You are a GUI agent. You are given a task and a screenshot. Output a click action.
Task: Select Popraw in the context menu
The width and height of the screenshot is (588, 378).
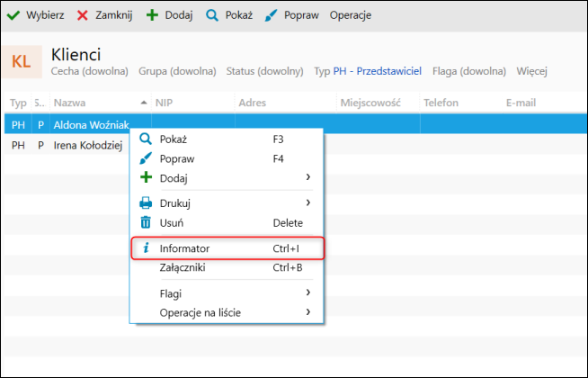[177, 158]
